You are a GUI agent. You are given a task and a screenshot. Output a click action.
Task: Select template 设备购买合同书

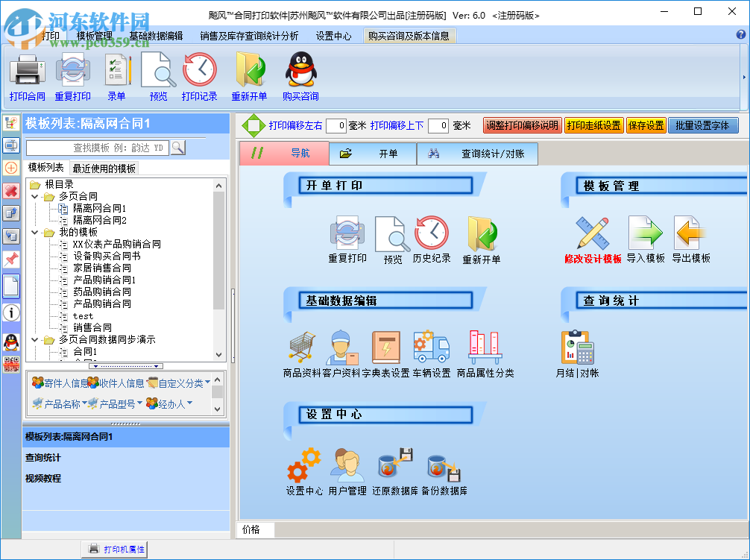coord(106,256)
